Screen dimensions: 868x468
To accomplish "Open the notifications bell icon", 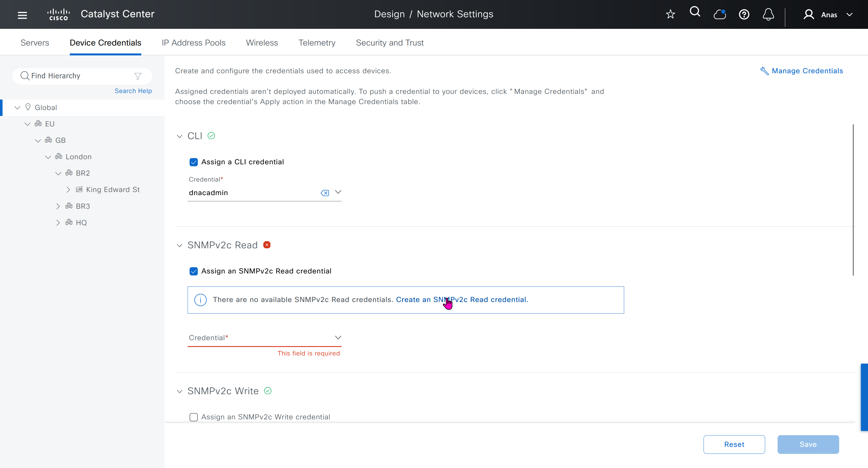I will 768,14.
